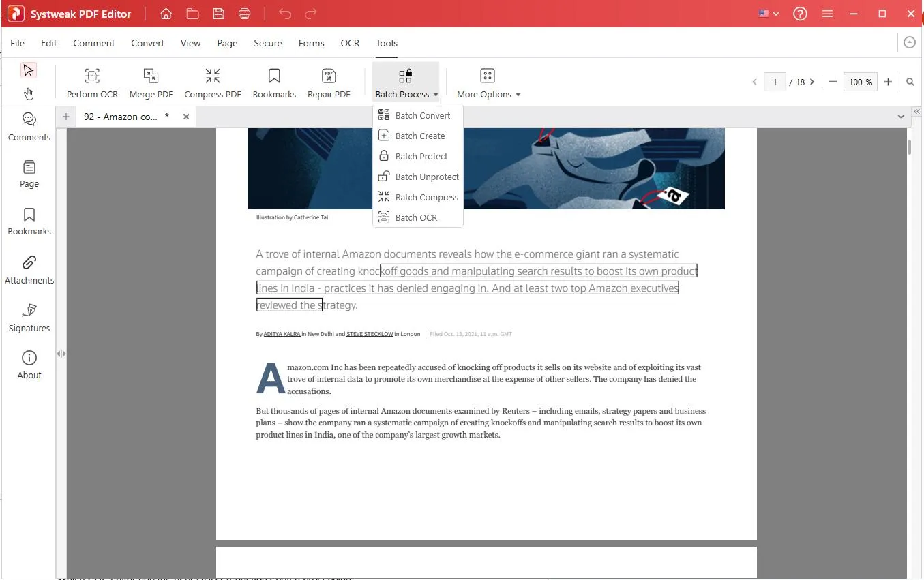Open a file with the folder icon
Screen dimensions: 924x580
coord(192,14)
